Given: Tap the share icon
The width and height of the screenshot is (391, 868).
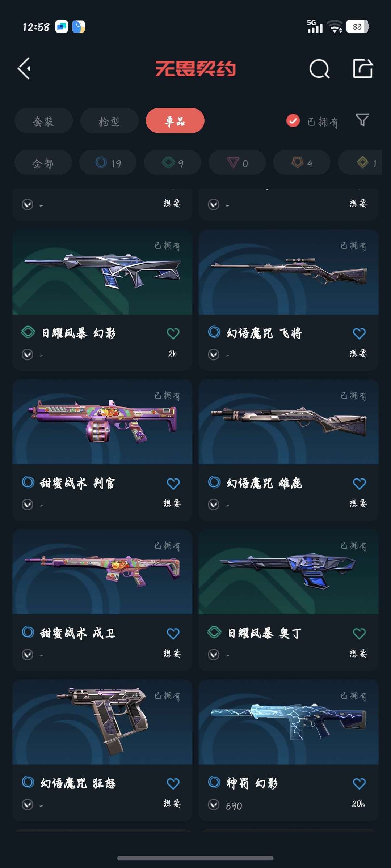Looking at the screenshot, I should tap(363, 68).
